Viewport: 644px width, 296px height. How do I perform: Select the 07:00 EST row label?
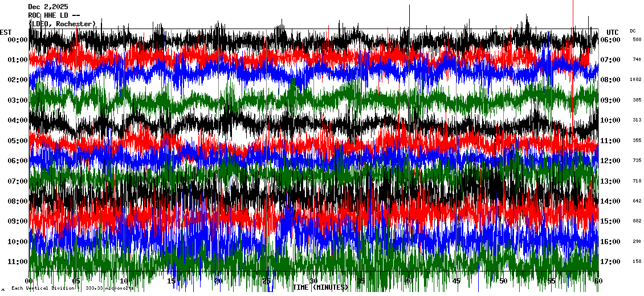click(x=18, y=181)
